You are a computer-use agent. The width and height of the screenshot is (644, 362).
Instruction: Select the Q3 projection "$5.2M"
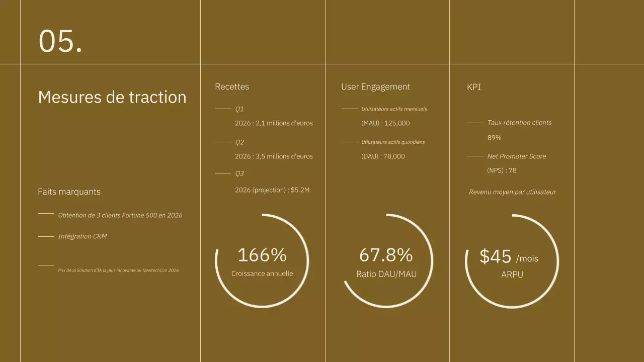(x=272, y=190)
